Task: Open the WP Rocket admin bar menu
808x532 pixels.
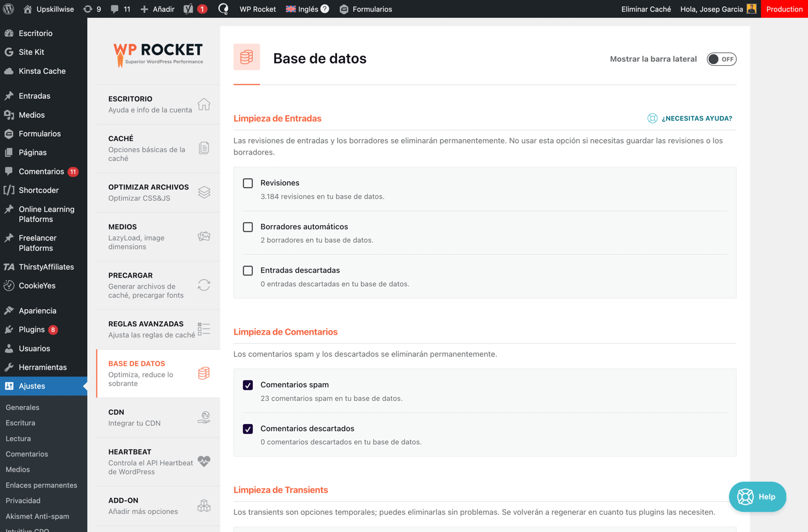Action: click(x=257, y=9)
